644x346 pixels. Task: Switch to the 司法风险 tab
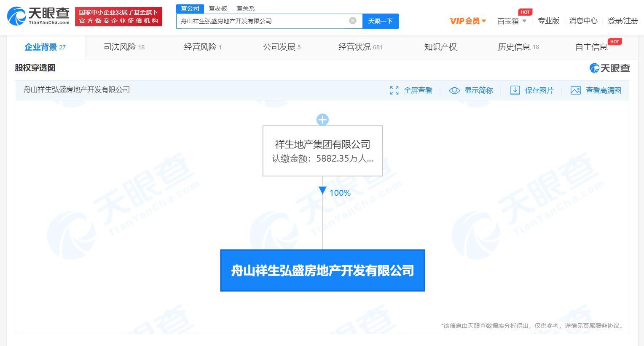(x=124, y=47)
